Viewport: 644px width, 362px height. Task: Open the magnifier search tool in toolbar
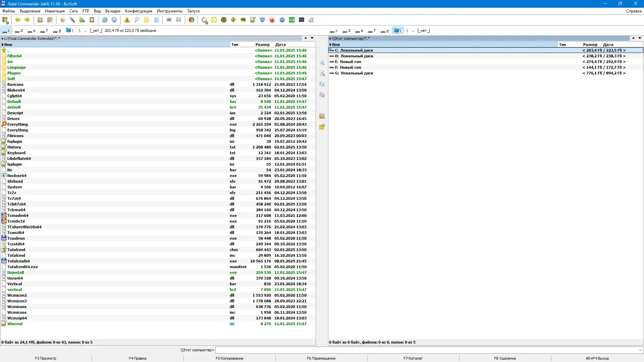[x=137, y=20]
